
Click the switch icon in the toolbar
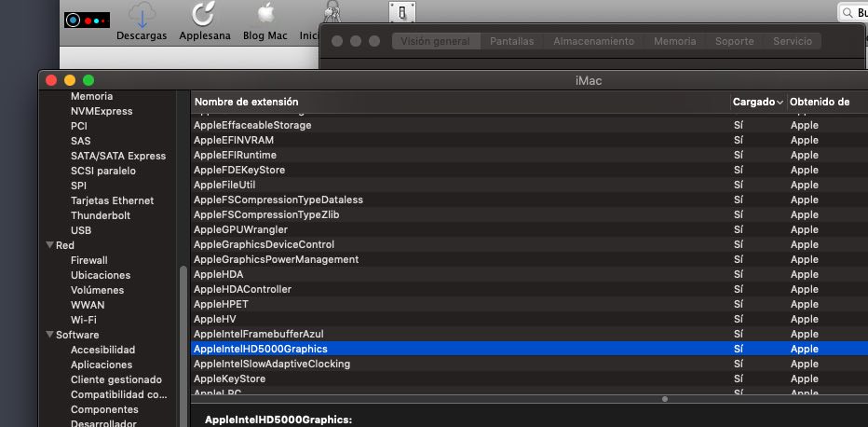coord(402,11)
